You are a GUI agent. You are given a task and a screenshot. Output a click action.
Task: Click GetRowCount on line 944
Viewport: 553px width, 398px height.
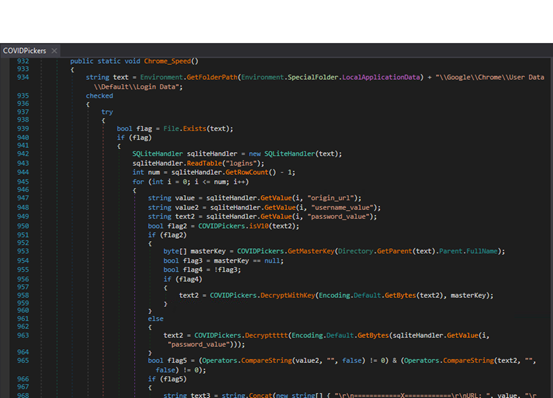[x=247, y=172]
